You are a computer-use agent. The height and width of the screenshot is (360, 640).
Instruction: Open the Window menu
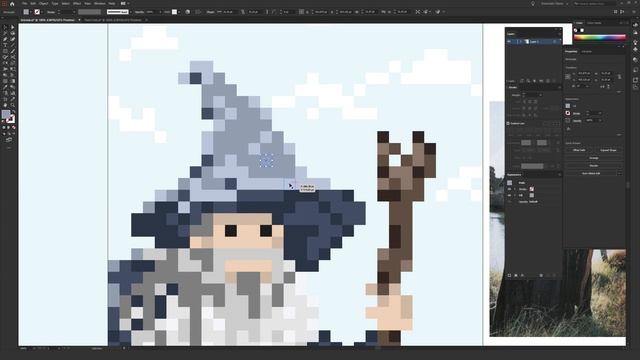[x=100, y=4]
